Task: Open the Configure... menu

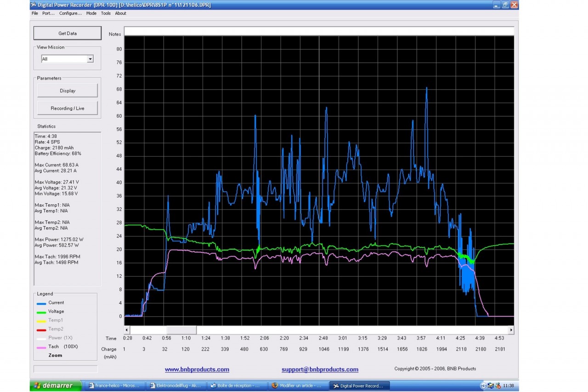Action: point(70,13)
